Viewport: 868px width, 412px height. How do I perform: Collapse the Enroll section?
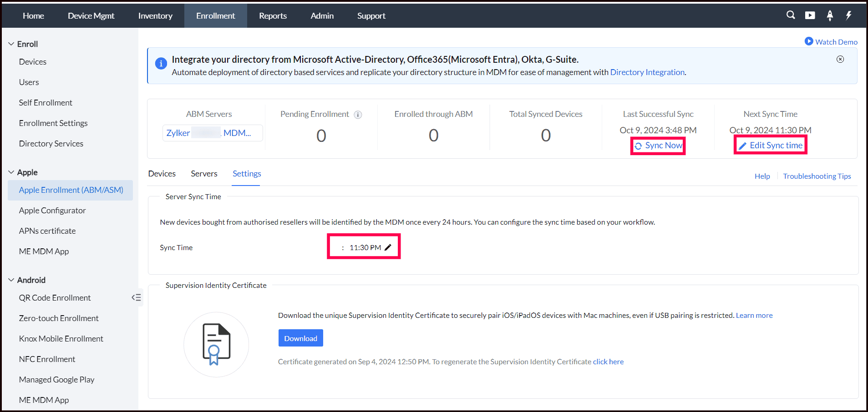[x=11, y=44]
